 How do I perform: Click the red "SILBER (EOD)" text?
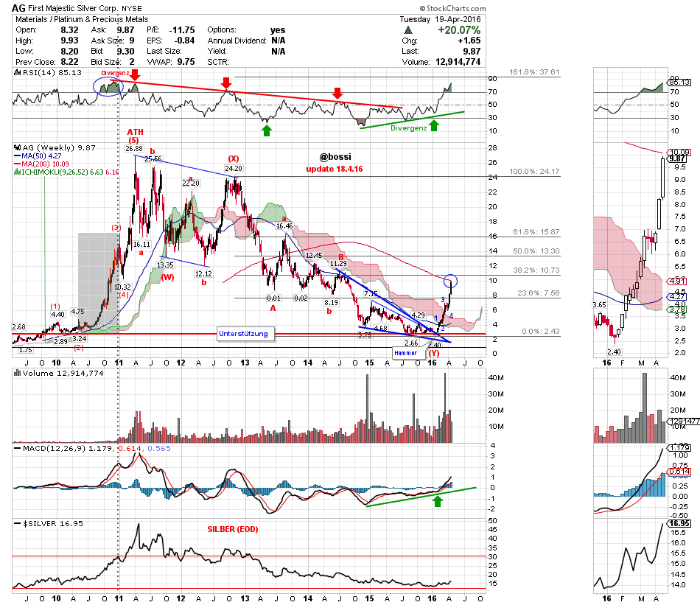point(233,529)
